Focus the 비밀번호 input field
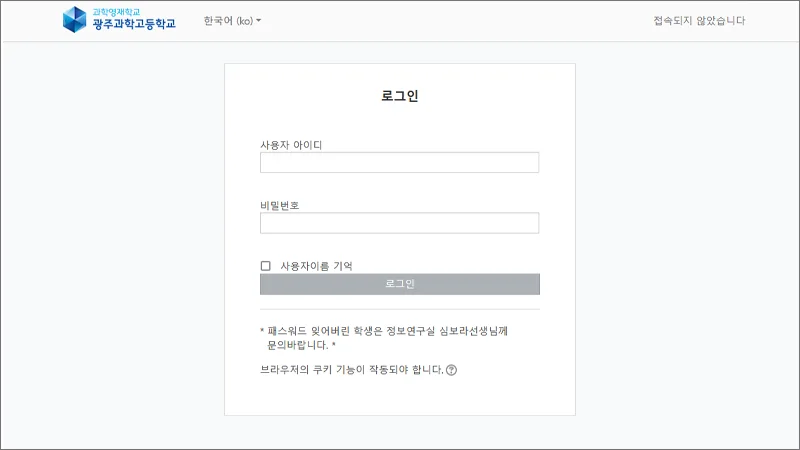This screenshot has width=800, height=450. [399, 223]
